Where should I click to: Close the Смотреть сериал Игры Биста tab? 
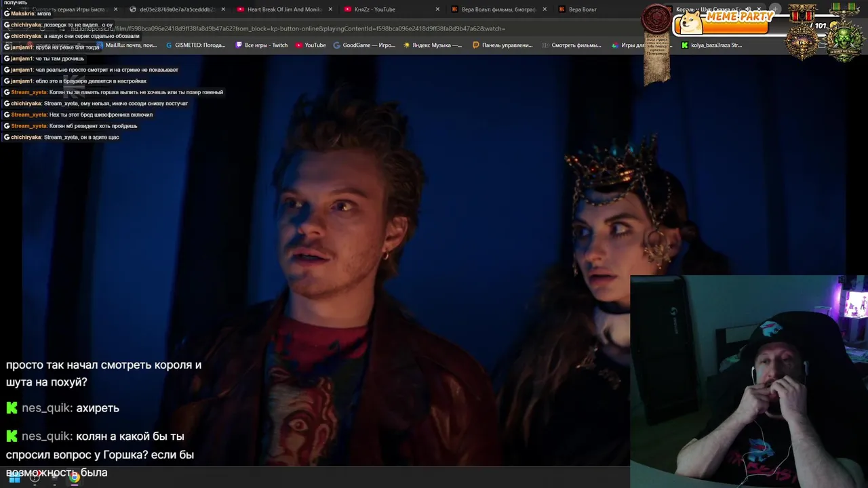[116, 9]
